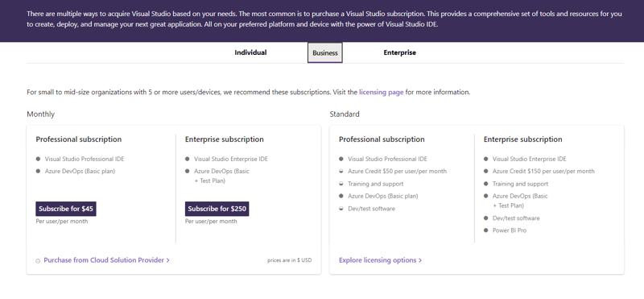This screenshot has width=644, height=299.
Task: Click Azure DevOps (Basic plan) under Monthly
Action: coord(80,172)
